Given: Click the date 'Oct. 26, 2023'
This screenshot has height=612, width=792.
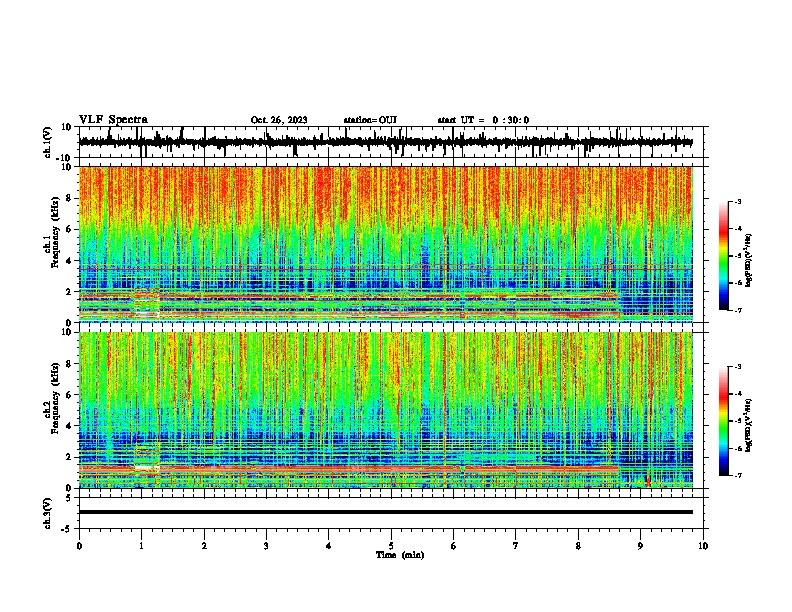Looking at the screenshot, I should [x=279, y=120].
